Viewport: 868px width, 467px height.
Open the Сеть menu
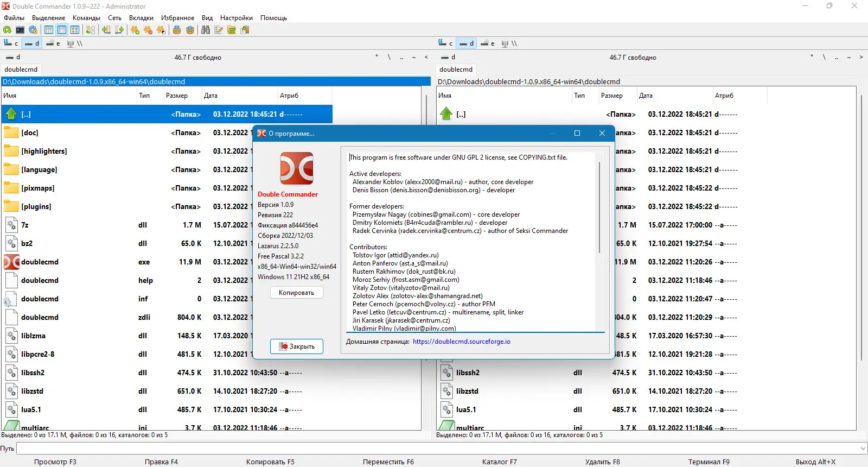pos(114,18)
